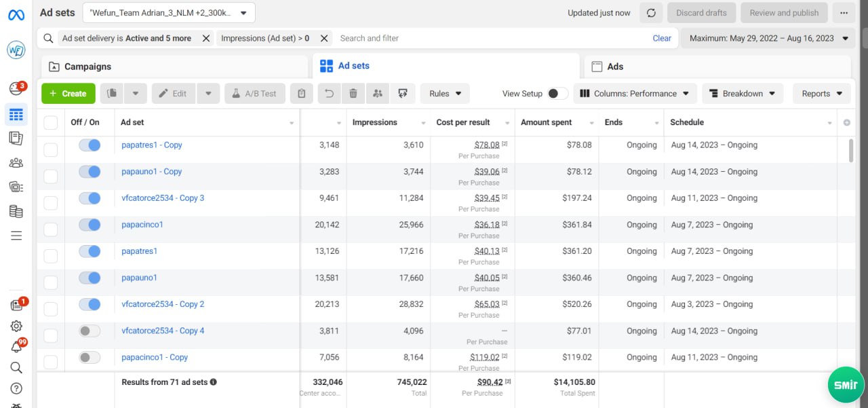Switch to the Ad sets tab
Viewport: 868px width, 408px height.
446,66
